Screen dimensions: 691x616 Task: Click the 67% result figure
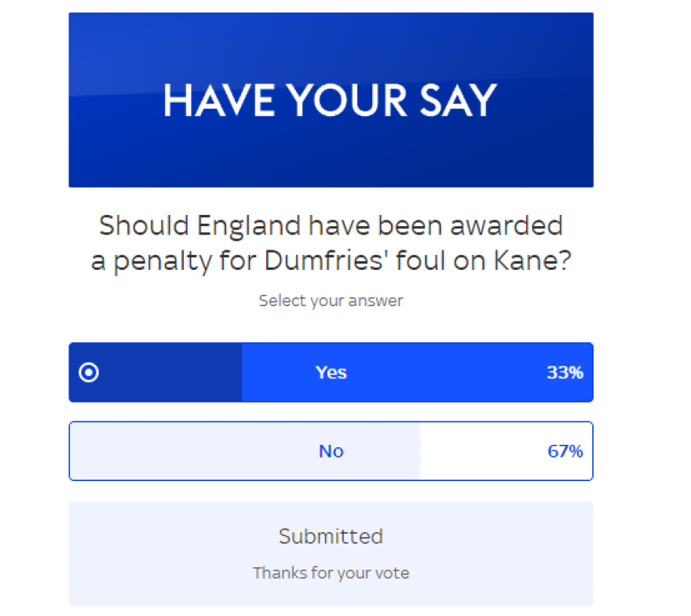[565, 451]
